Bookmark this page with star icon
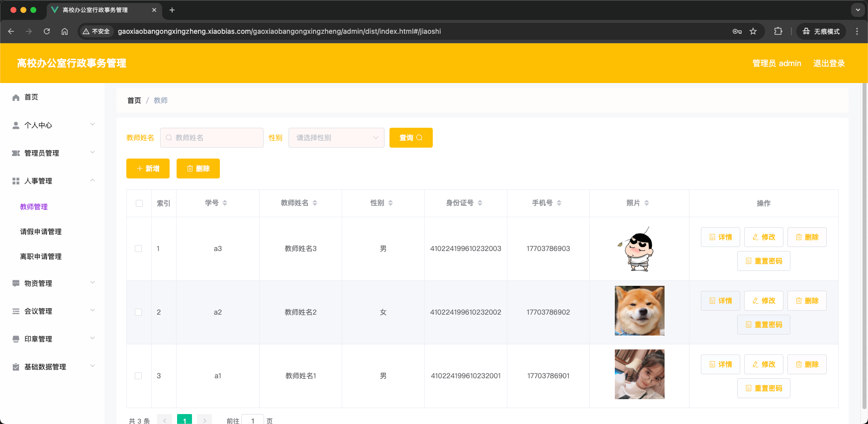 753,31
